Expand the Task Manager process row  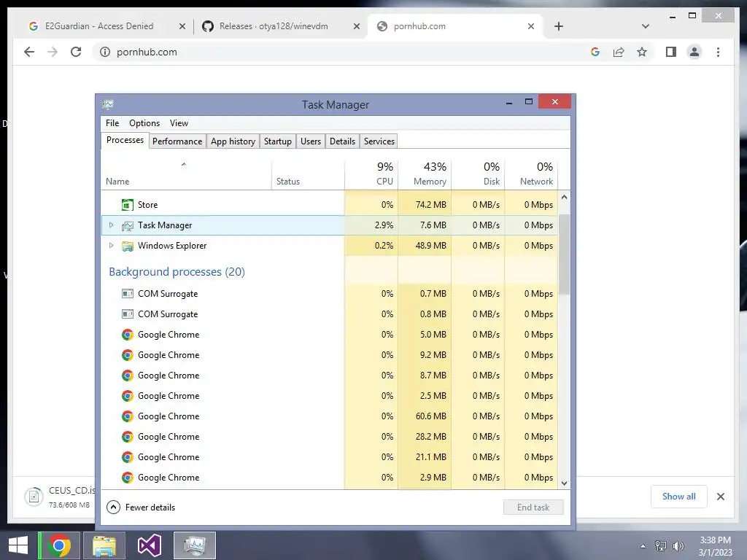pos(112,225)
